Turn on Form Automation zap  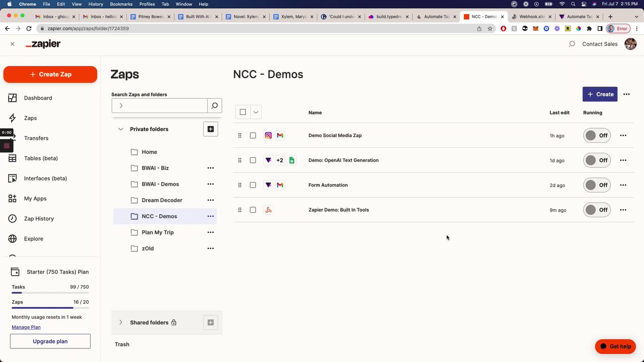[x=597, y=185]
